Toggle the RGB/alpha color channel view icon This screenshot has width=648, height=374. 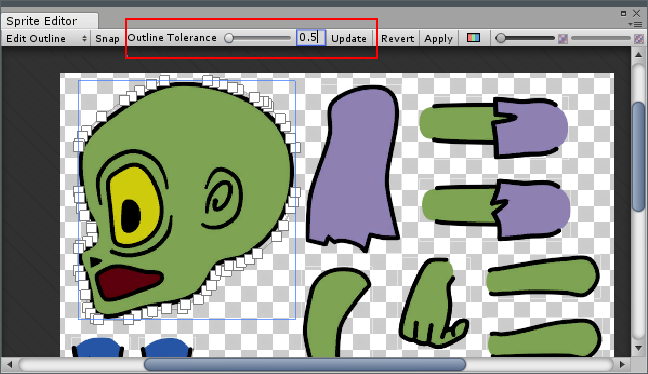tap(473, 38)
